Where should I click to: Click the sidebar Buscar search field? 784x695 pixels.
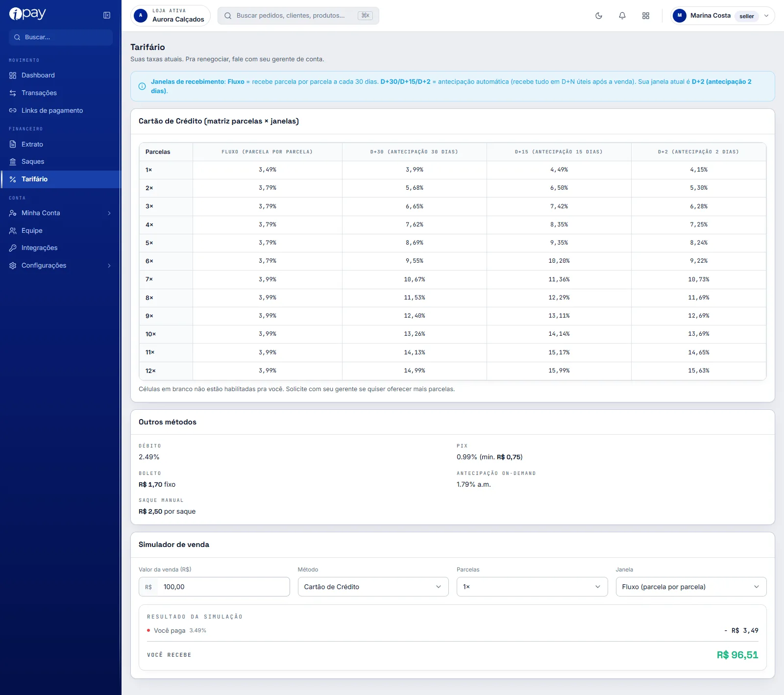[61, 37]
